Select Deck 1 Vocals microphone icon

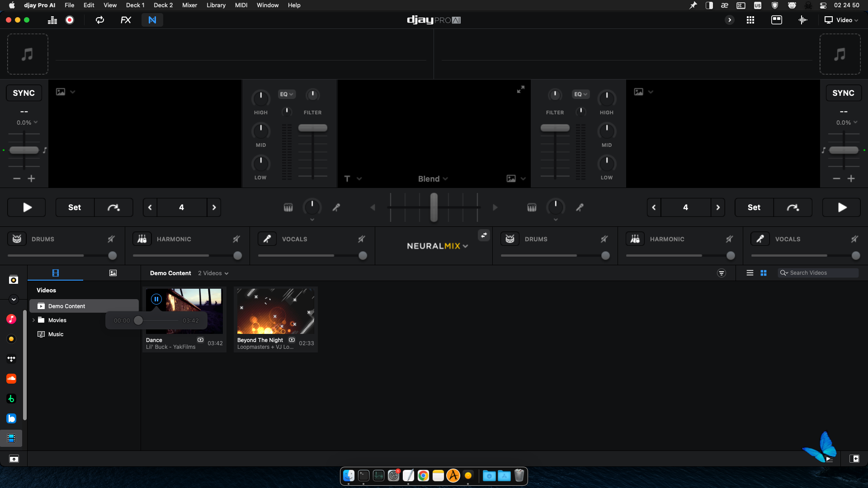click(x=267, y=239)
